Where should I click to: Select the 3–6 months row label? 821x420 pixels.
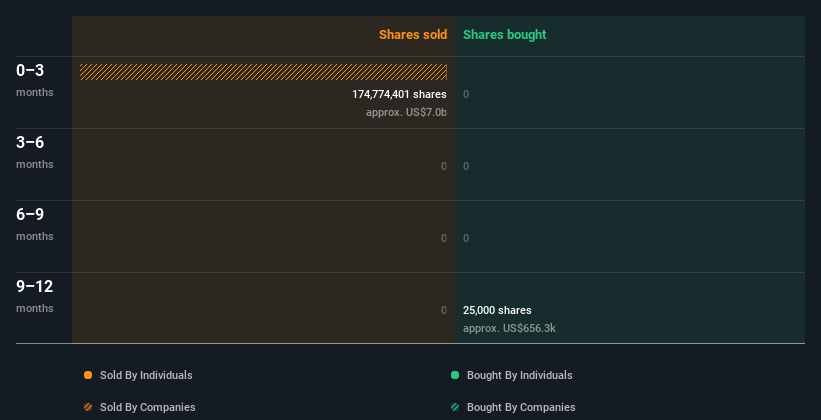(x=35, y=152)
